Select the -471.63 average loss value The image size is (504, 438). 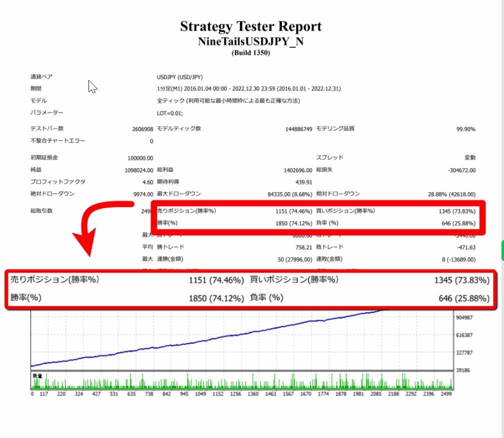pyautogui.click(x=466, y=247)
